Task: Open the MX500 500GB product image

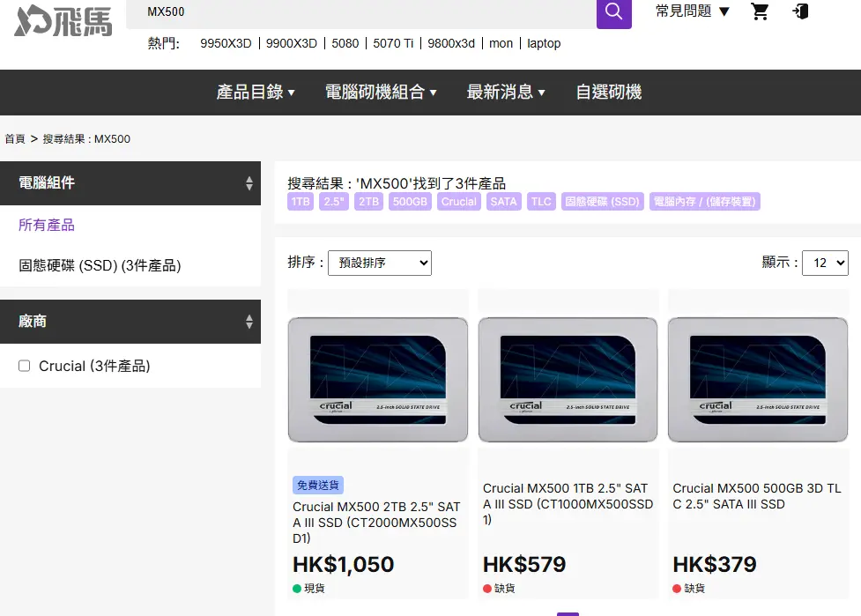Action: pyautogui.click(x=758, y=379)
